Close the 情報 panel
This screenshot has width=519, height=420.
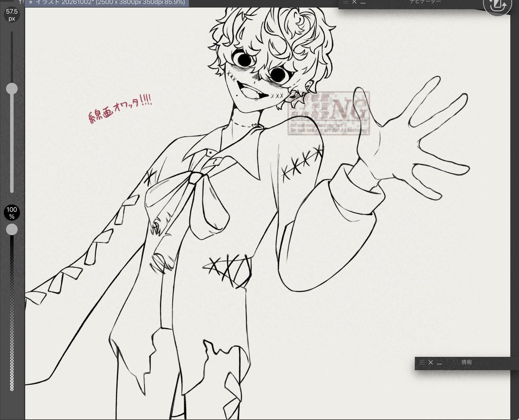point(431,362)
